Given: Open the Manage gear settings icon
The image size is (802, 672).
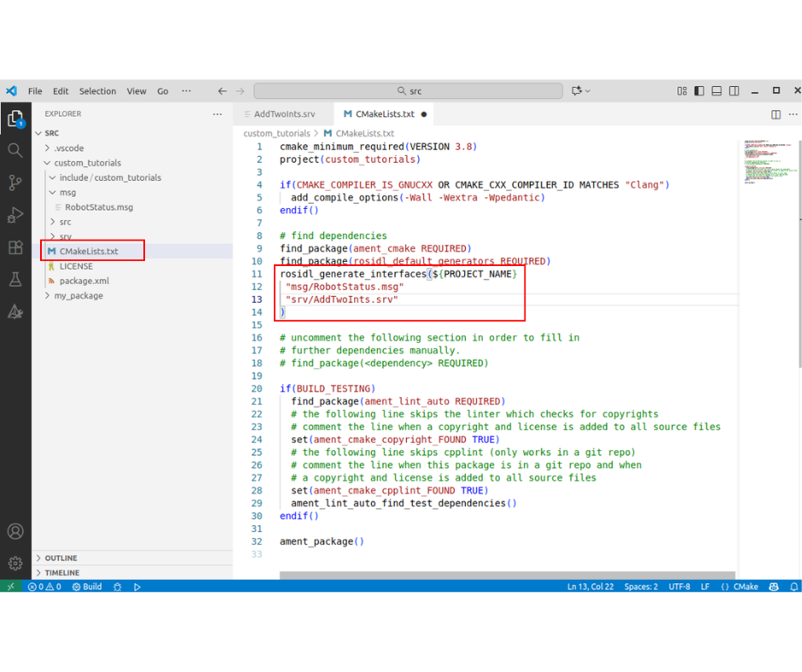Looking at the screenshot, I should (x=15, y=563).
